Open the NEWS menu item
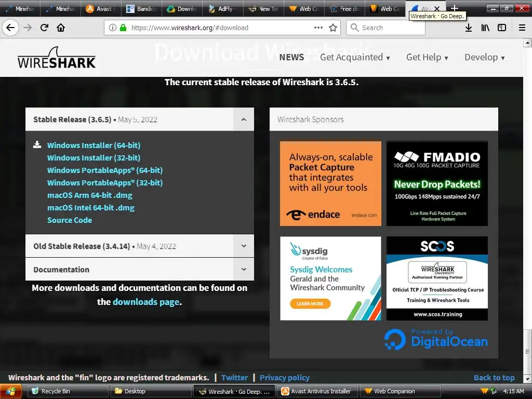Image resolution: width=532 pixels, height=399 pixels. (x=291, y=57)
